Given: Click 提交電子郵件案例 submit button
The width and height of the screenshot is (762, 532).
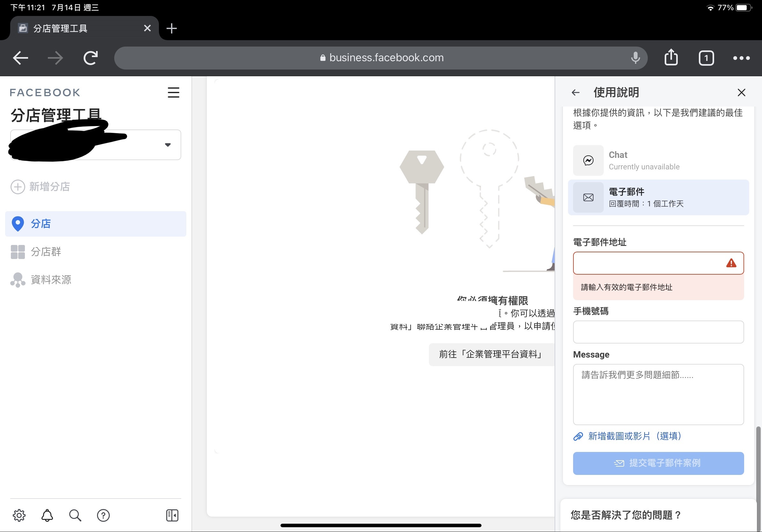Looking at the screenshot, I should click(658, 463).
